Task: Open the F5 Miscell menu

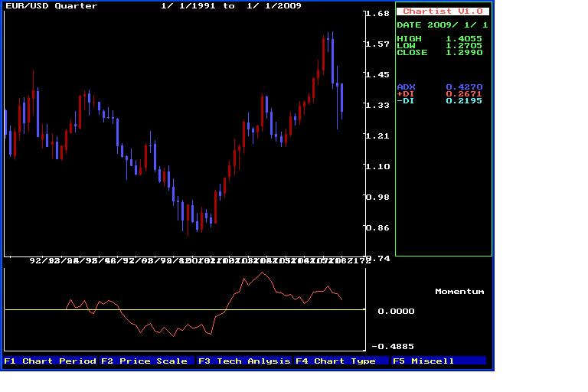Action: click(439, 361)
